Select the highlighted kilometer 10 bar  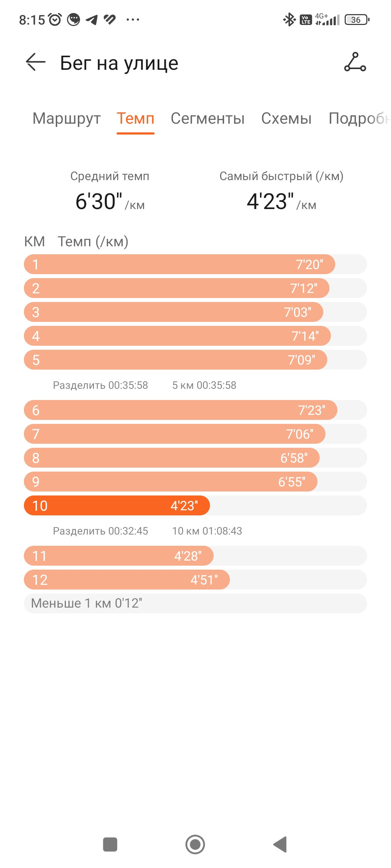tap(117, 505)
